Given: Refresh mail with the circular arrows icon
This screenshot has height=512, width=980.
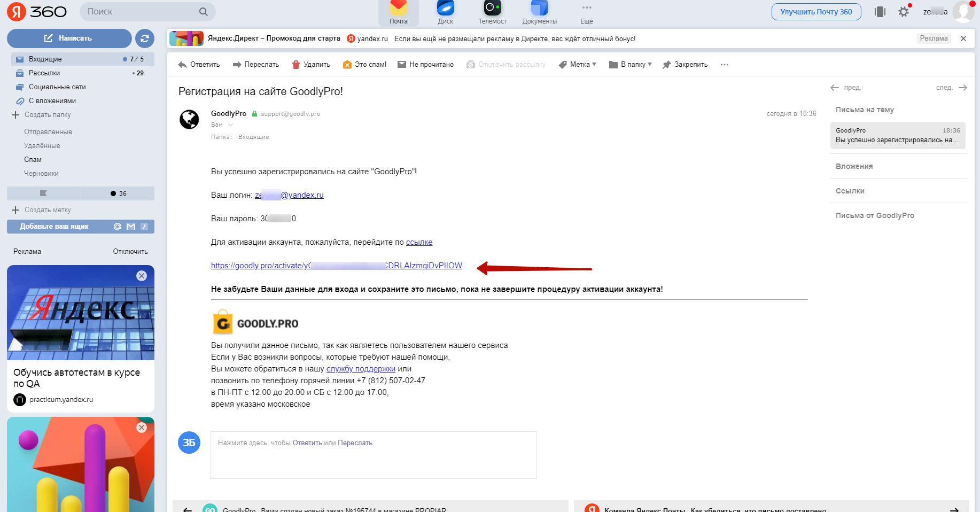Looking at the screenshot, I should click(x=145, y=38).
